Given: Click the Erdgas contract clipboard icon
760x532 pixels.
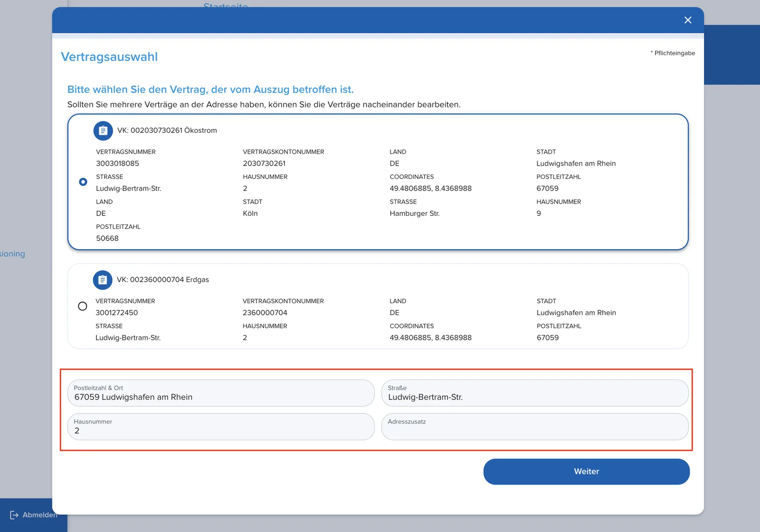Looking at the screenshot, I should (x=103, y=280).
